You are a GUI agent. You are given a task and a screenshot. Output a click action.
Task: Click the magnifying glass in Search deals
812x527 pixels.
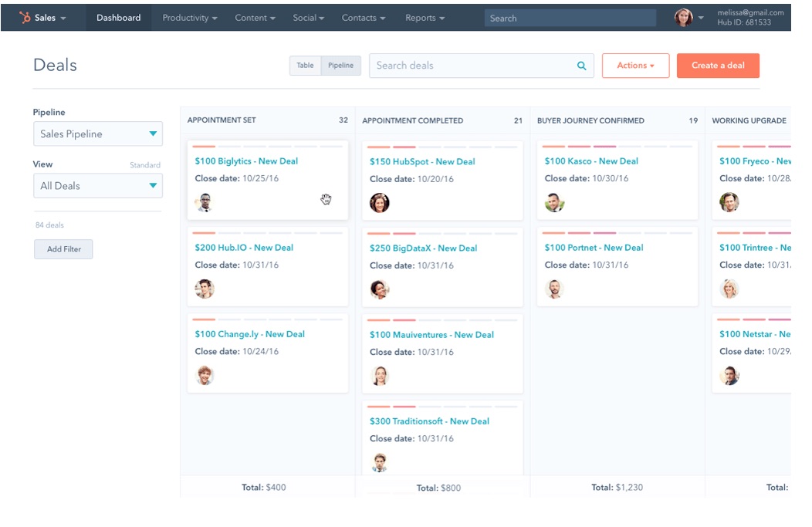point(580,66)
